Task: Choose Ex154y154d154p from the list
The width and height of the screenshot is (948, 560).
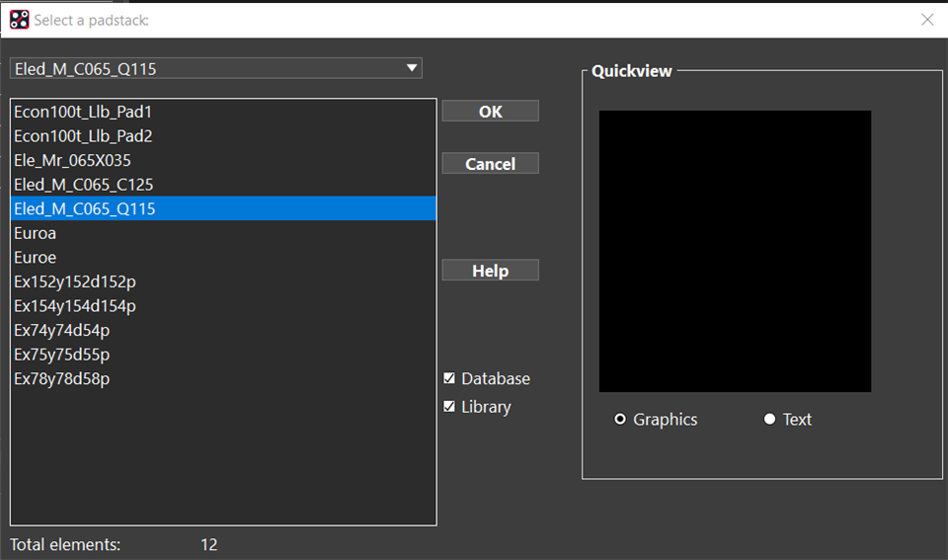Action: [x=75, y=306]
